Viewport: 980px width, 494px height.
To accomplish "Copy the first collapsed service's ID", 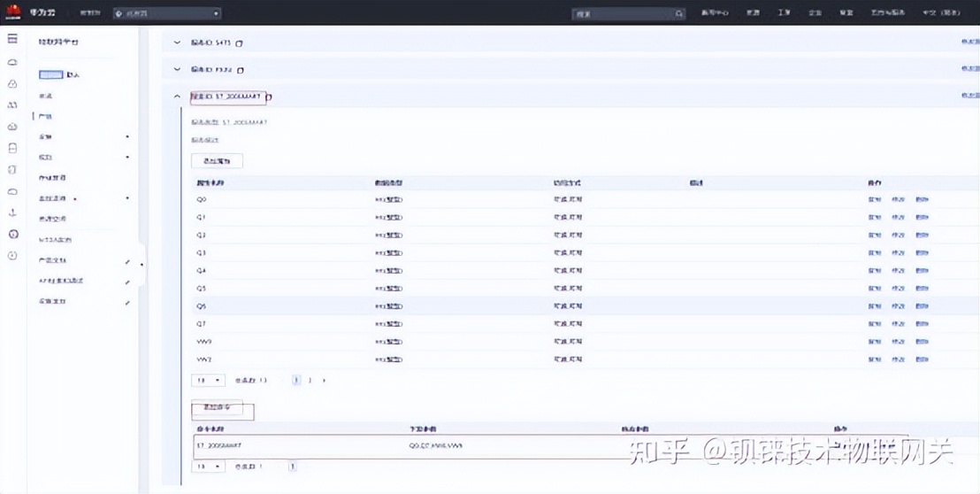I will [240, 43].
